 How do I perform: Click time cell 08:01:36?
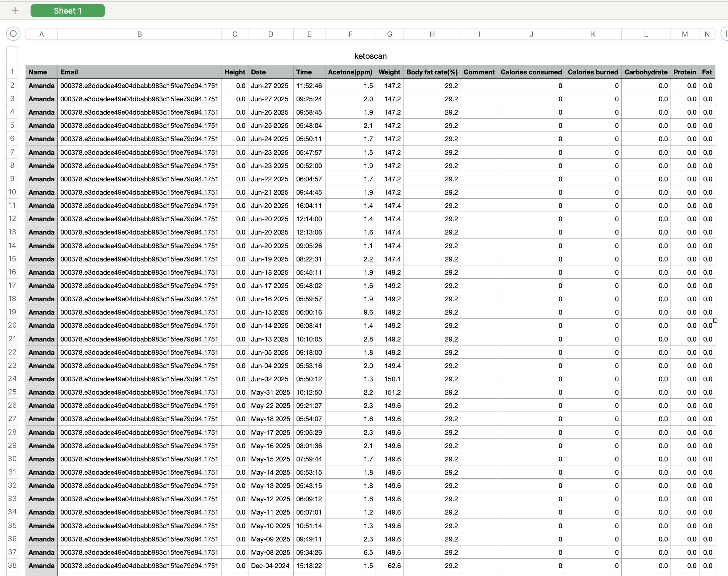[x=309, y=446]
